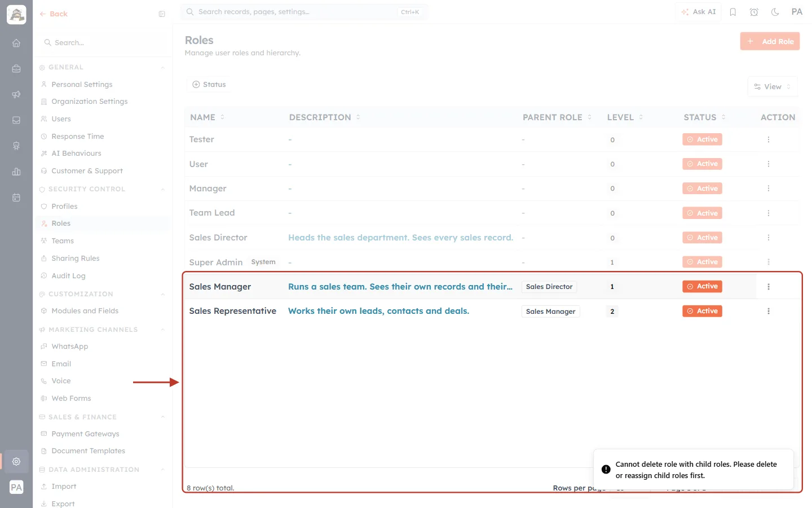Toggle dark mode with the moon icon
The width and height of the screenshot is (812, 508).
tap(775, 12)
